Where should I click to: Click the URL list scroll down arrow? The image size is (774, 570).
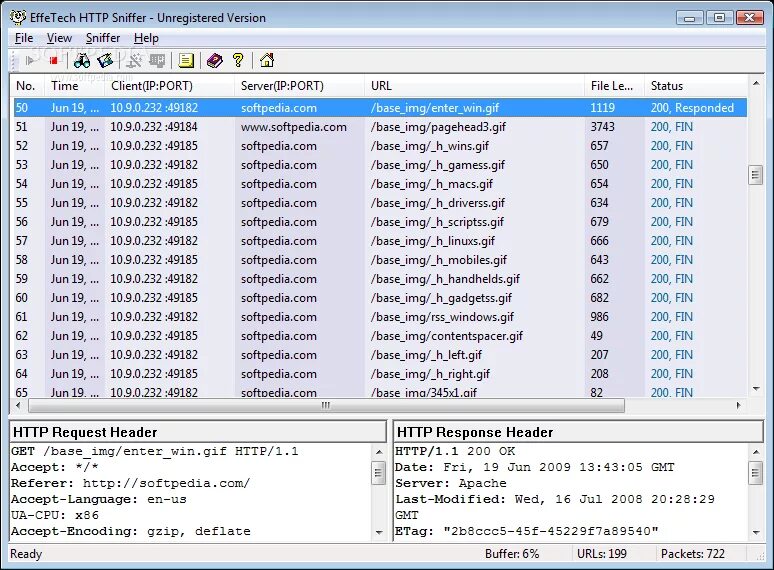click(x=756, y=389)
